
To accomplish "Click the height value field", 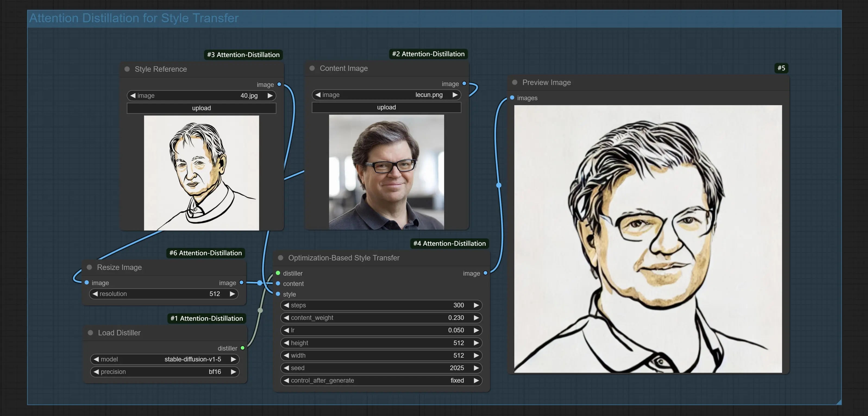I will tap(381, 343).
